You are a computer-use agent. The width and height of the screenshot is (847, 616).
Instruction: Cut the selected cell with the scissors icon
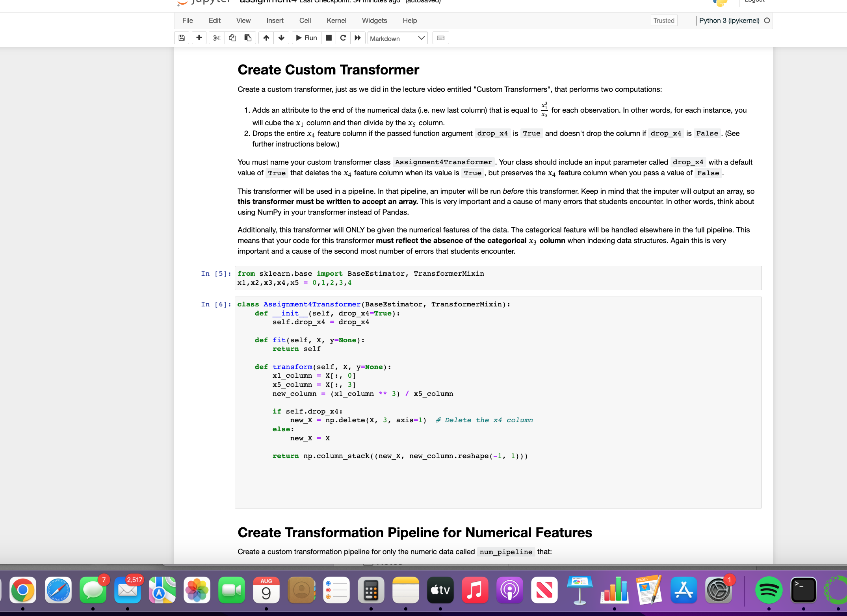tap(216, 38)
